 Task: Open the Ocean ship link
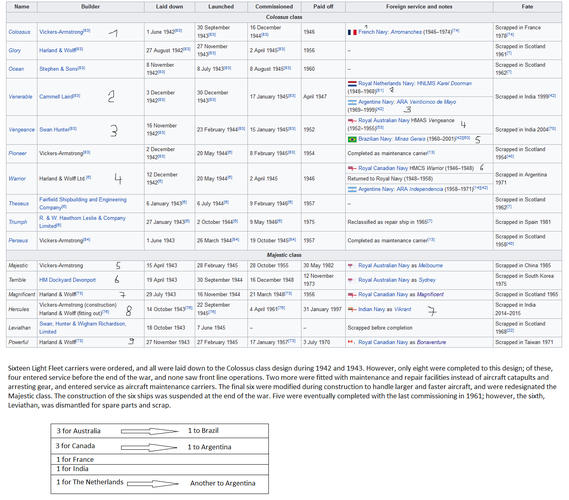pos(16,69)
